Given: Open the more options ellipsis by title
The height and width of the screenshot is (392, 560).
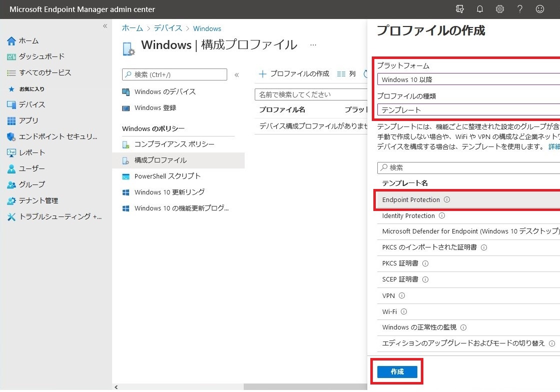Looking at the screenshot, I should tap(313, 45).
